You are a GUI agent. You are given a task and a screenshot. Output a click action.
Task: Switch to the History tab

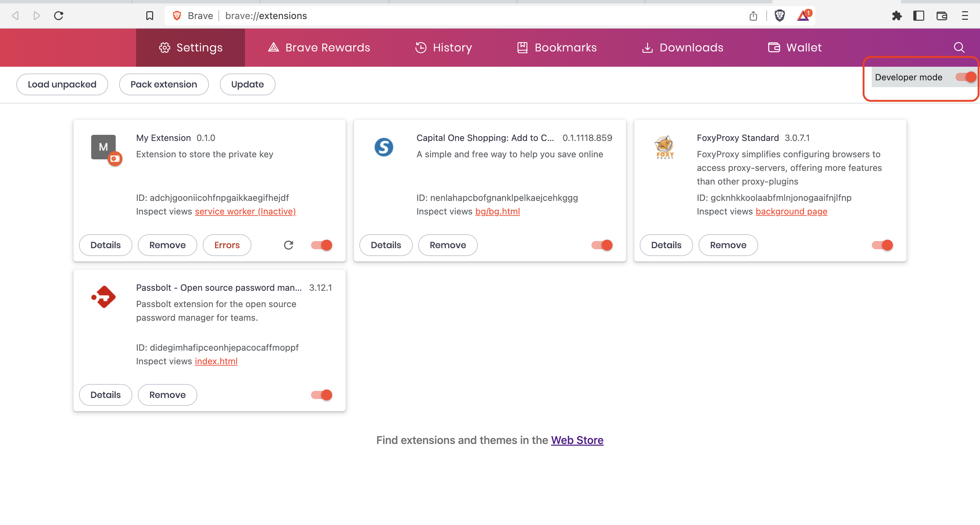point(443,47)
